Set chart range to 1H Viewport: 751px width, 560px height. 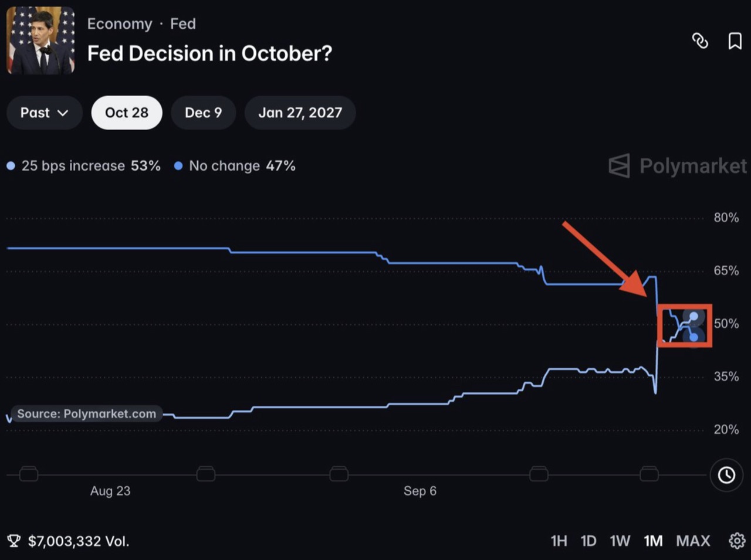click(559, 541)
